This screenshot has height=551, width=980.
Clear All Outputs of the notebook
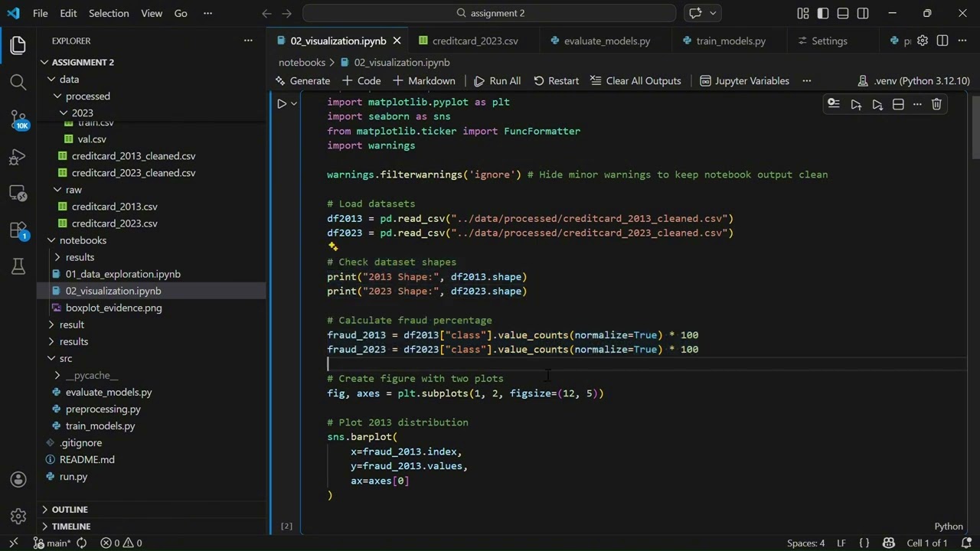coord(635,80)
